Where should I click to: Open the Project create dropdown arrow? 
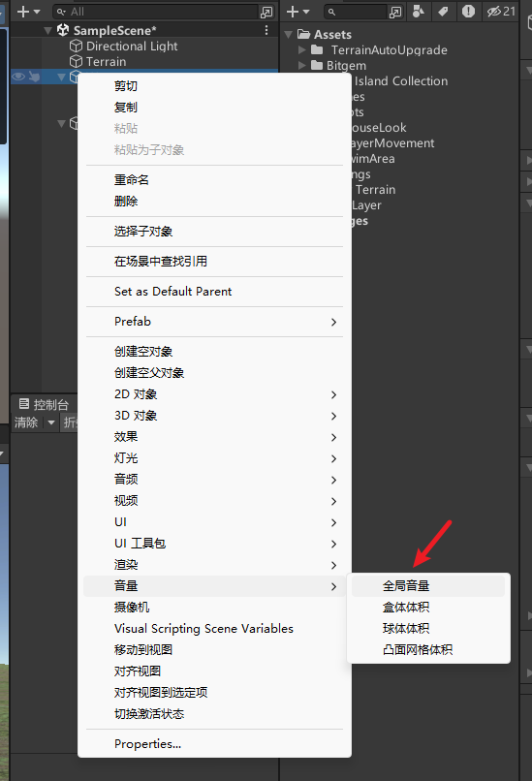click(x=306, y=12)
